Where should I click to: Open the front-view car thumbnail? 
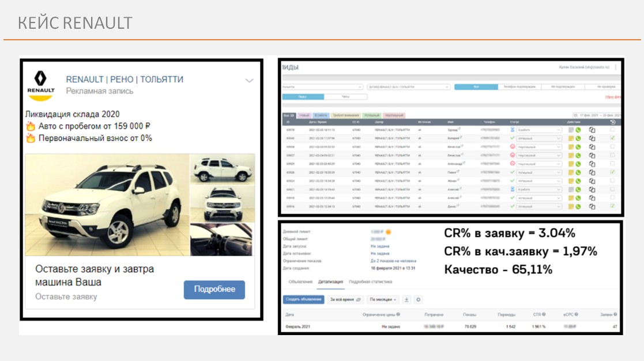pyautogui.click(x=222, y=203)
